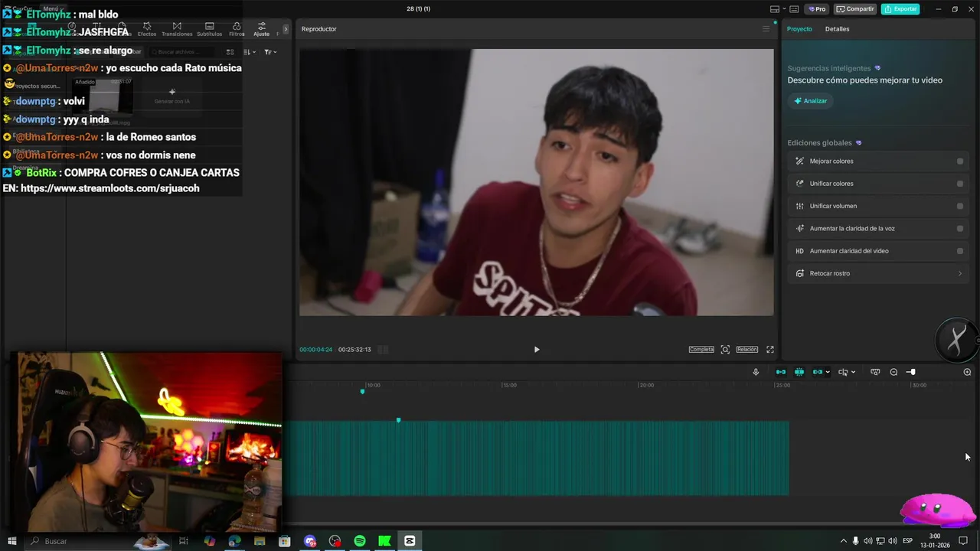Enable Mejorar colores checkbox
Viewport: 980px width, 551px height.
960,161
